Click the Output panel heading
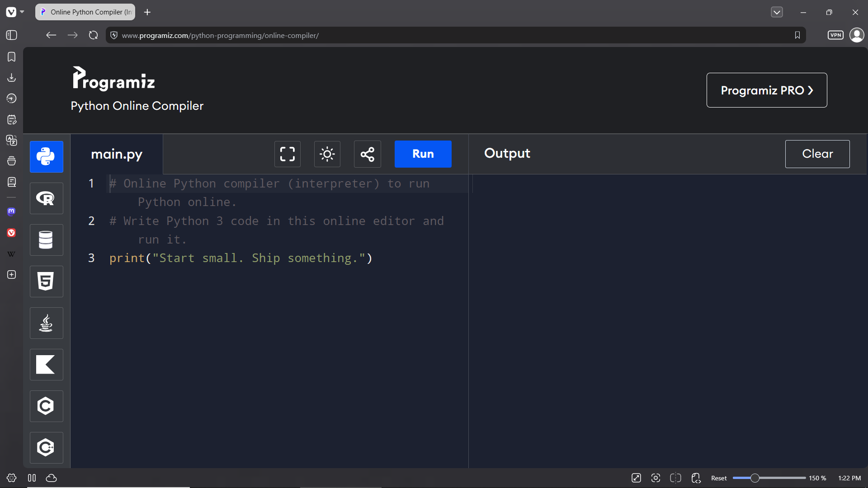This screenshot has width=868, height=488. [x=507, y=153]
